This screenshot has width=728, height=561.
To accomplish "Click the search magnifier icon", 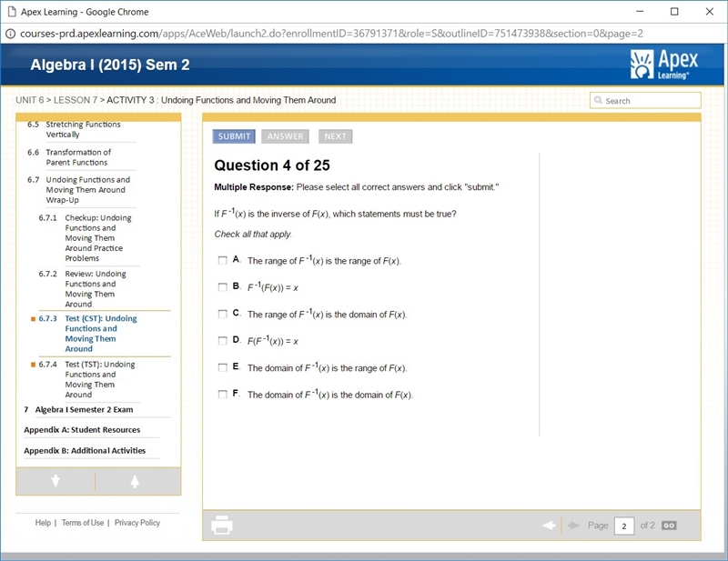I will [x=598, y=100].
